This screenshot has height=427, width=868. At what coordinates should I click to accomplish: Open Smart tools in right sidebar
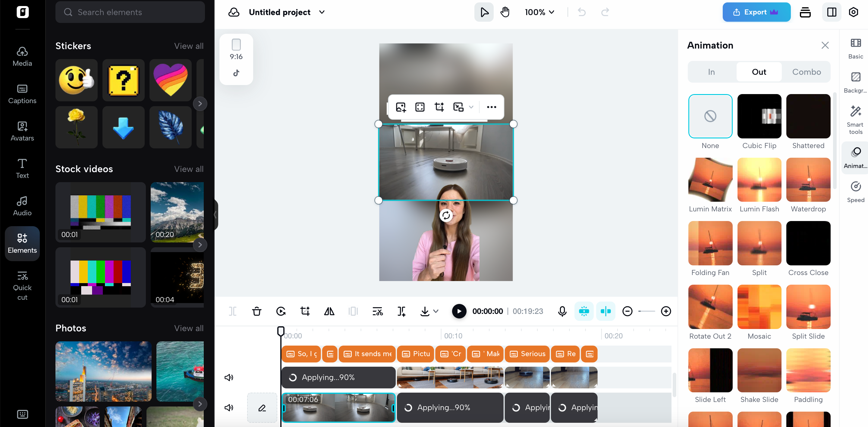click(x=855, y=119)
